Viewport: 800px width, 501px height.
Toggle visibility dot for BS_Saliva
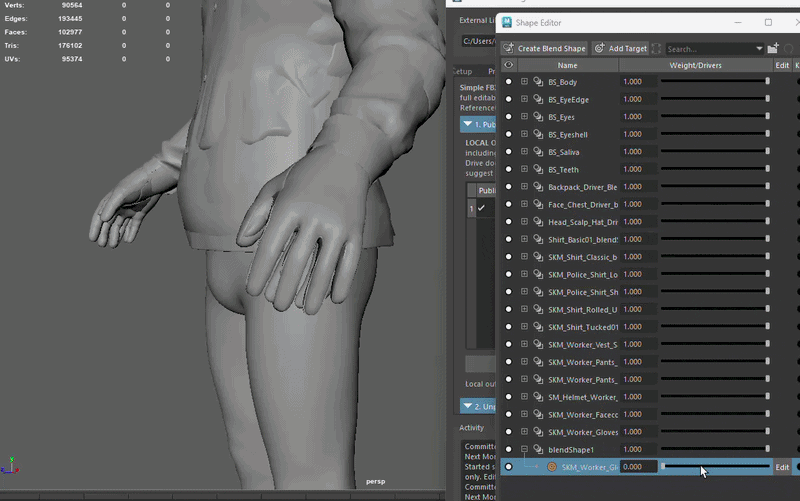(509, 152)
